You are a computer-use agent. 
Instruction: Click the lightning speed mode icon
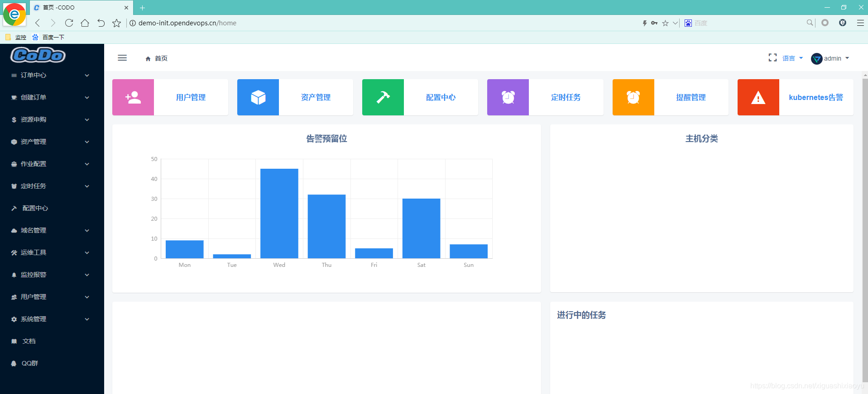coord(645,23)
